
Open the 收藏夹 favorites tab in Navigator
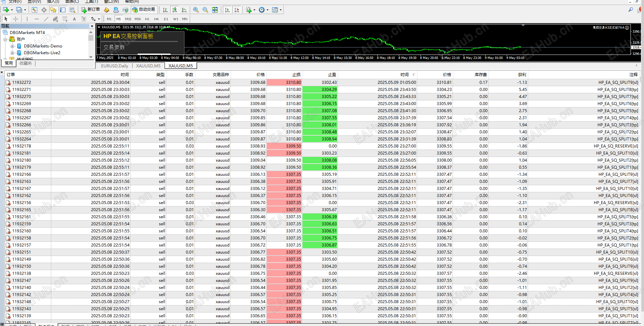click(x=26, y=63)
